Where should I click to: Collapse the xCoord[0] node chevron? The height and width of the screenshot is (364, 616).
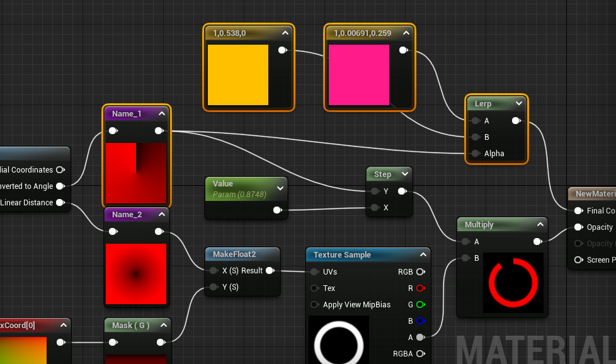click(x=64, y=325)
